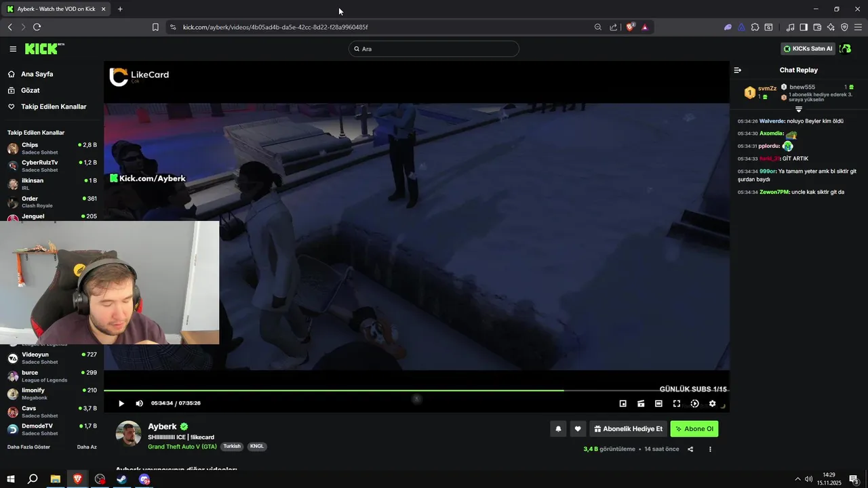Click Abonelik Hediye Et button

[628, 428]
